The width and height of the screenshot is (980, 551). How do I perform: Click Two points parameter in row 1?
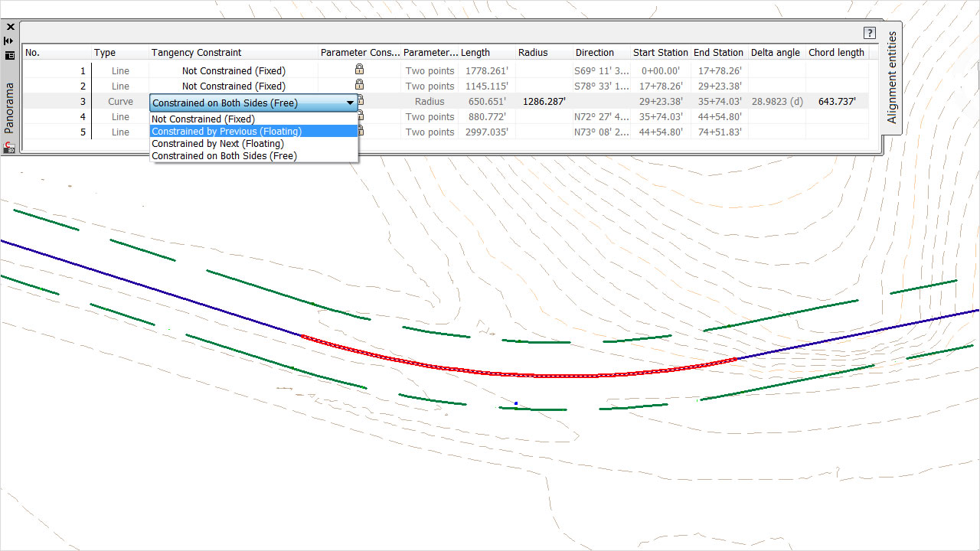point(430,71)
